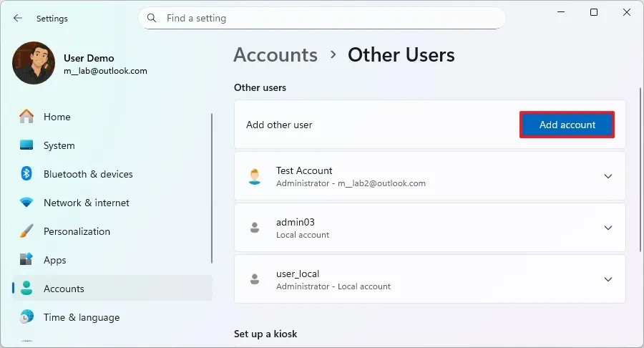The image size is (644, 348).
Task: Open the Bluetooth & devices icon
Action: click(x=26, y=174)
